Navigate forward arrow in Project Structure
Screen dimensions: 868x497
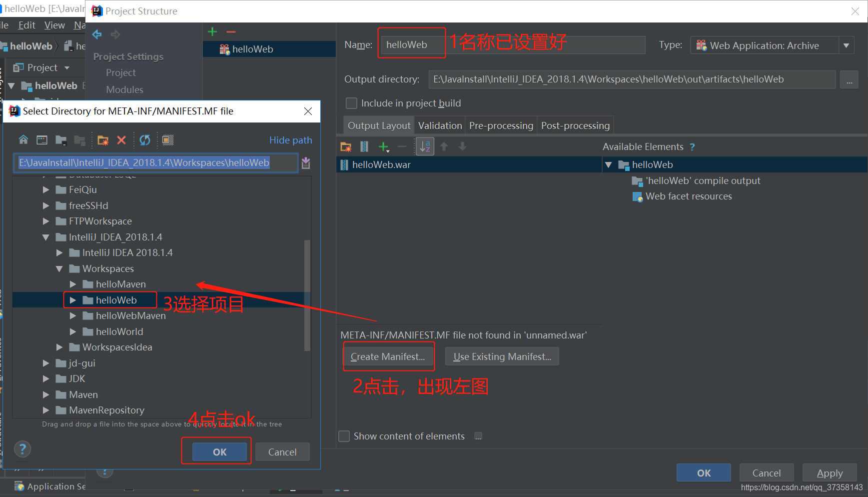(x=115, y=34)
